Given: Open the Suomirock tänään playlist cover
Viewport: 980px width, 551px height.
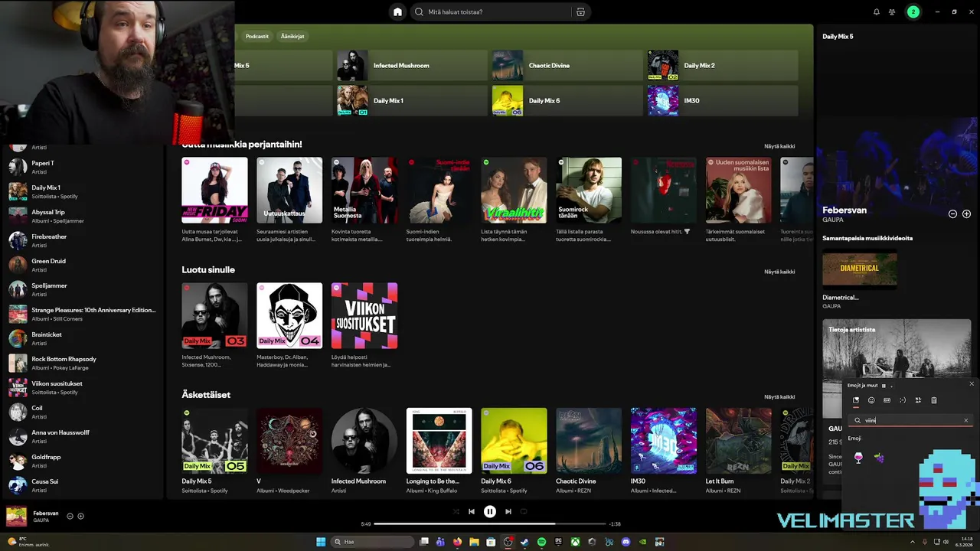Looking at the screenshot, I should [589, 191].
